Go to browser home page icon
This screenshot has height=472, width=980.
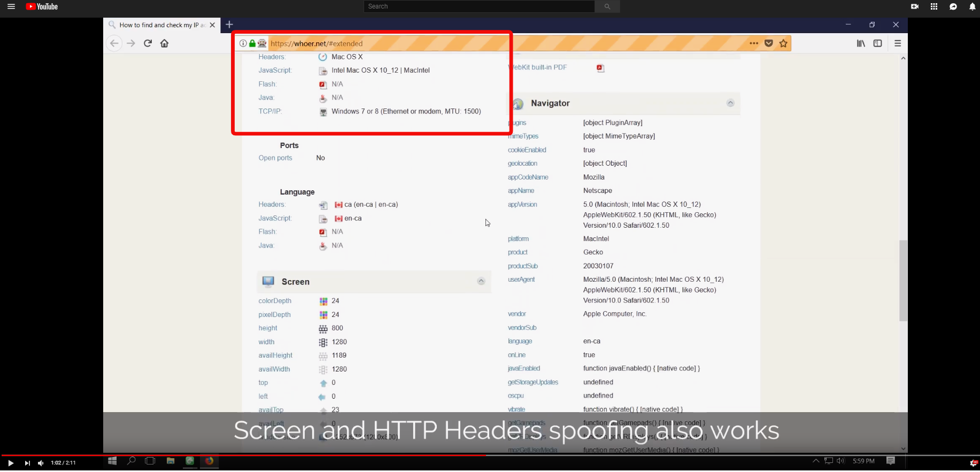click(x=165, y=43)
